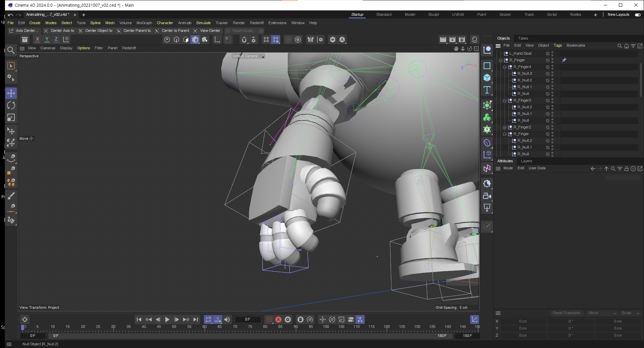Click the timeline preview range bar
The width and height of the screenshot is (644, 348).
(250, 336)
